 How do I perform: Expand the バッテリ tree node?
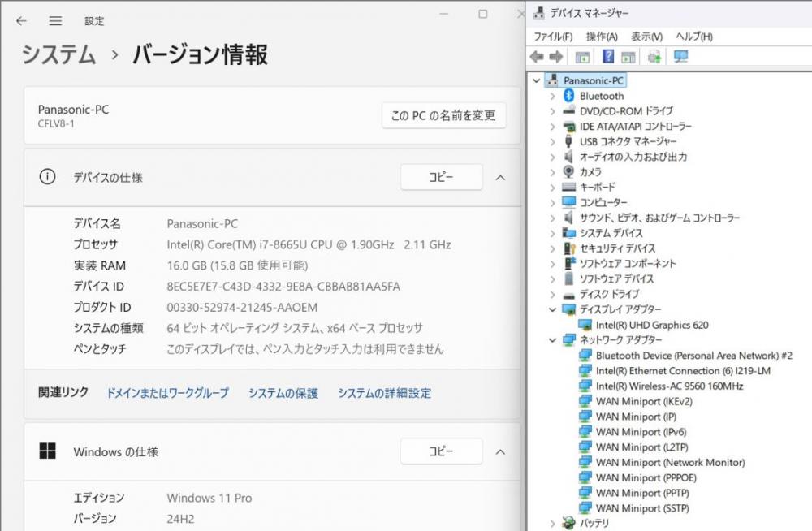tap(552, 523)
